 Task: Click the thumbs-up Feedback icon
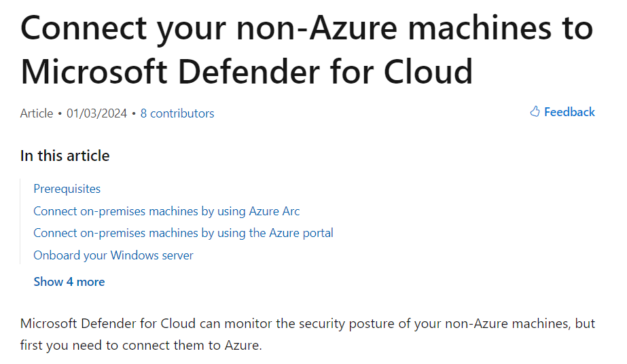pos(535,111)
